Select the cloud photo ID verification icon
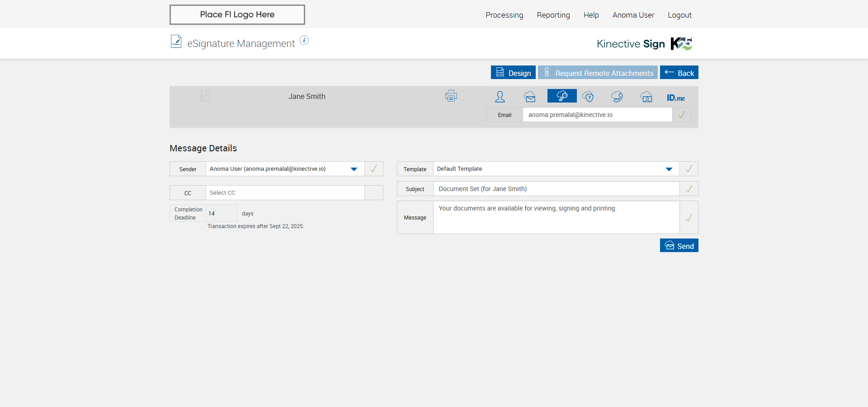Image resolution: width=868 pixels, height=407 pixels. coord(646,97)
